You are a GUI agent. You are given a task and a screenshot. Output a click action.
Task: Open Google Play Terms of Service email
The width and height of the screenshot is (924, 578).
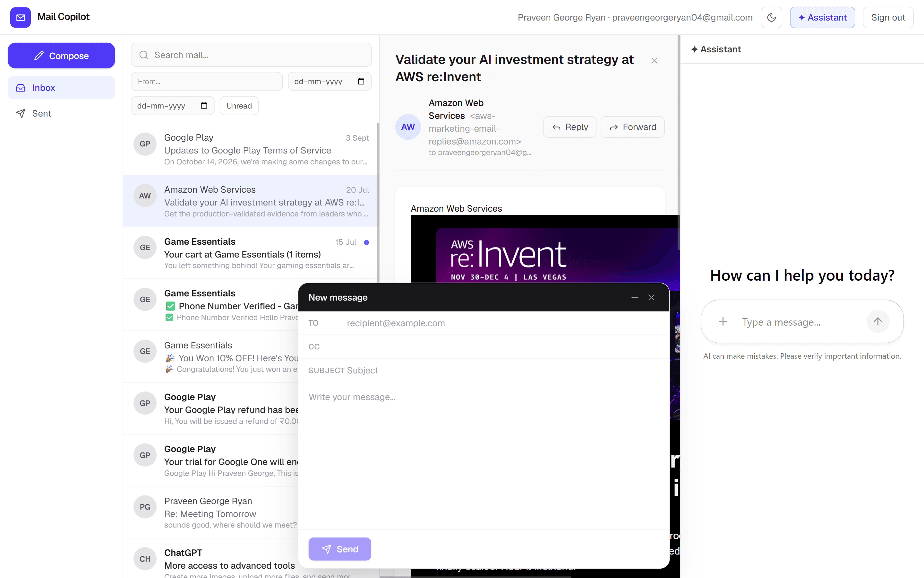[x=250, y=149]
